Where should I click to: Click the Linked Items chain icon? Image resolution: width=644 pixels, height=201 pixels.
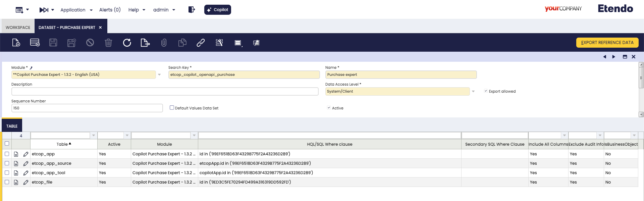(201, 43)
